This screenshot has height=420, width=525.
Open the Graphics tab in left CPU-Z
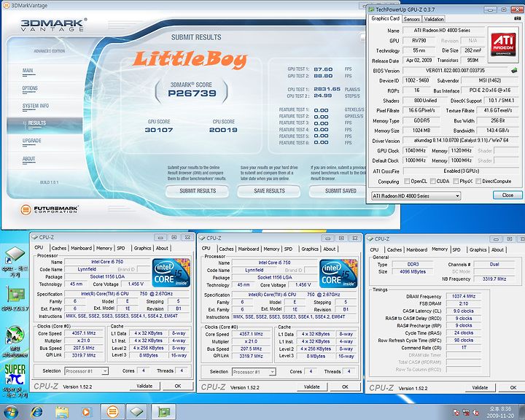coord(142,248)
